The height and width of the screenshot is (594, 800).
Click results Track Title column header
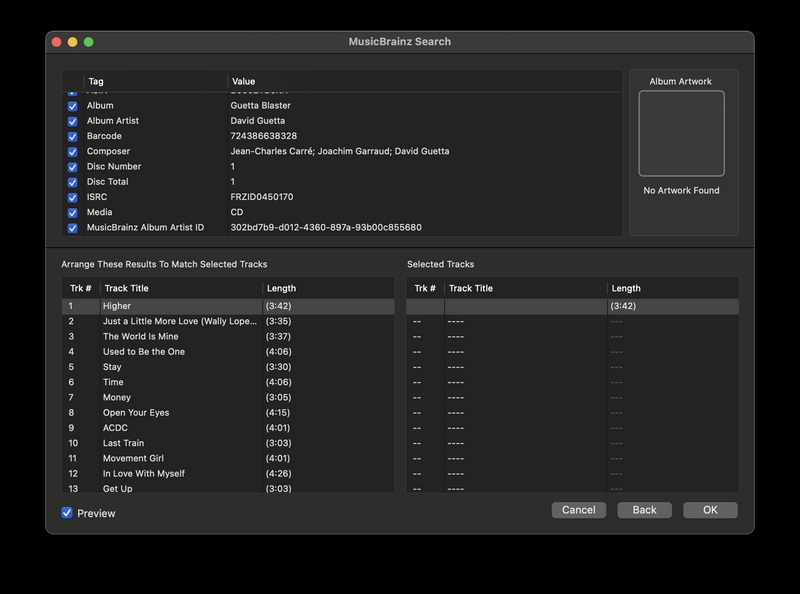181,288
